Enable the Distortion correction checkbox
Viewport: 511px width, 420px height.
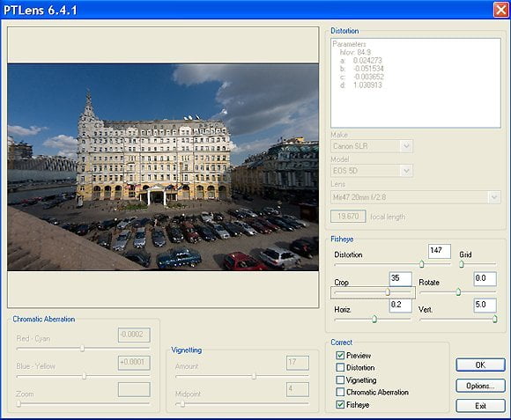[x=340, y=367]
